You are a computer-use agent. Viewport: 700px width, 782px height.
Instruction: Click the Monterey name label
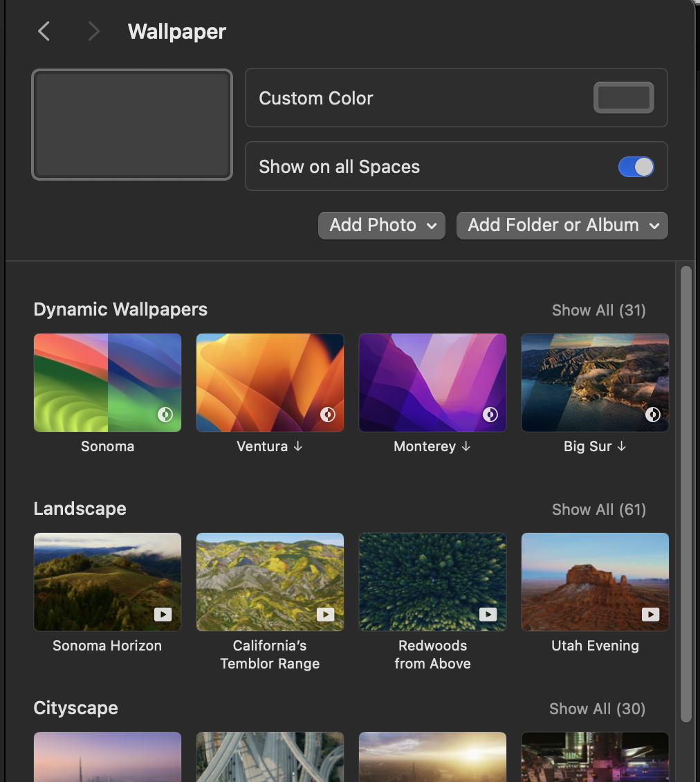(425, 446)
